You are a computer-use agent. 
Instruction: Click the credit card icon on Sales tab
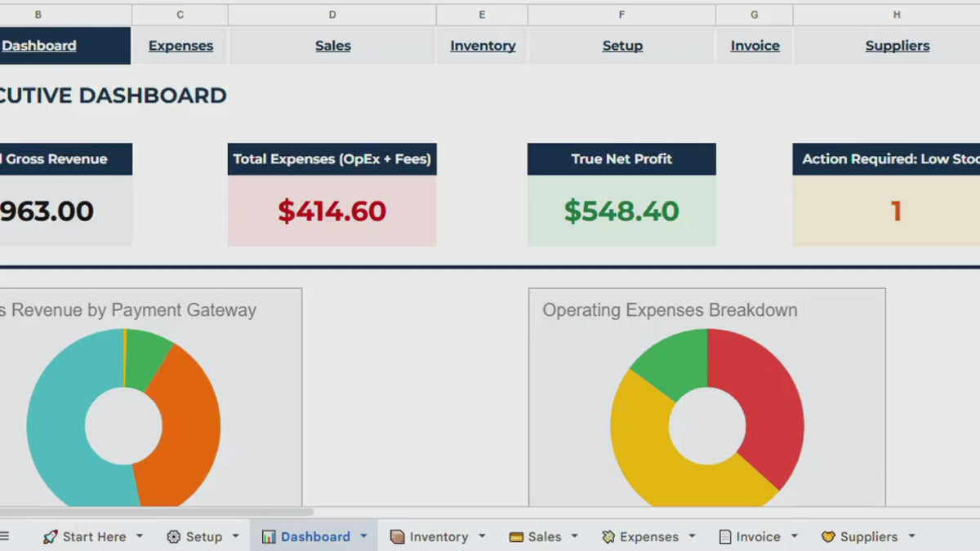[516, 536]
